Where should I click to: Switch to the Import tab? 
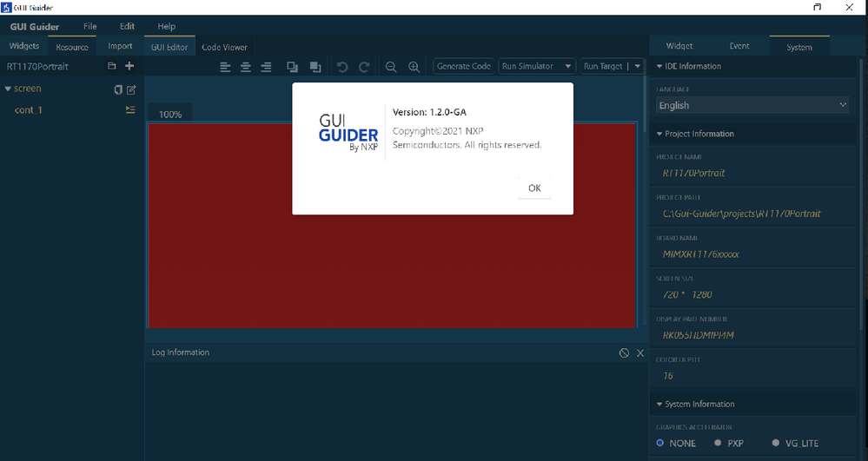click(x=120, y=46)
